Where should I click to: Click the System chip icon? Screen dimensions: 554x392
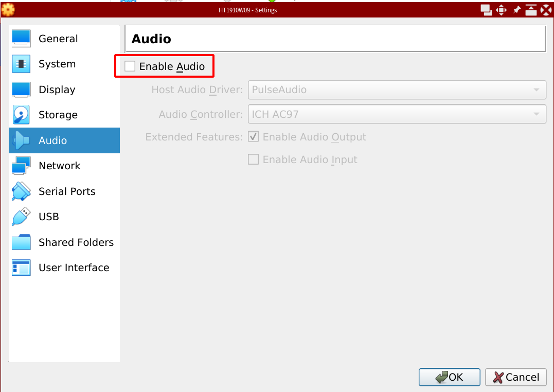(21, 64)
